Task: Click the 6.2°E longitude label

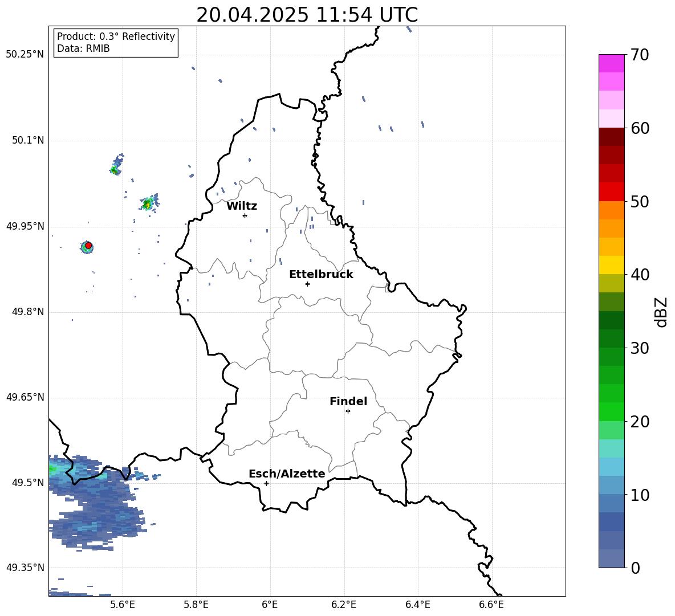Action: (344, 605)
